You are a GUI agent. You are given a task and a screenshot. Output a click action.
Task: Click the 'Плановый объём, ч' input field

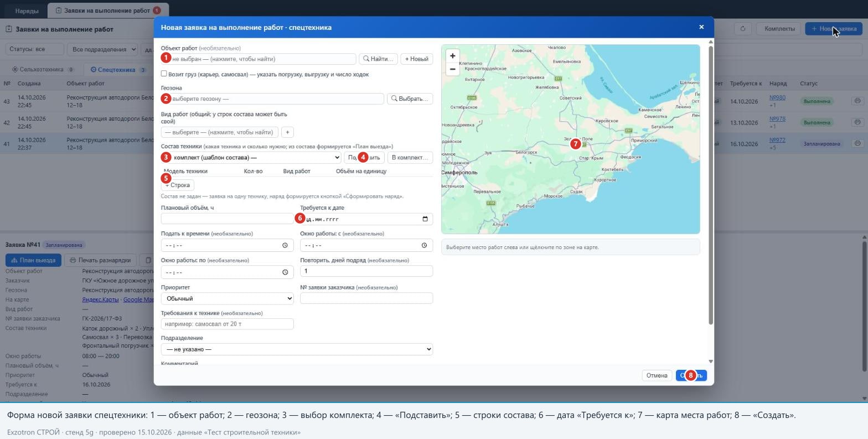pyautogui.click(x=227, y=219)
